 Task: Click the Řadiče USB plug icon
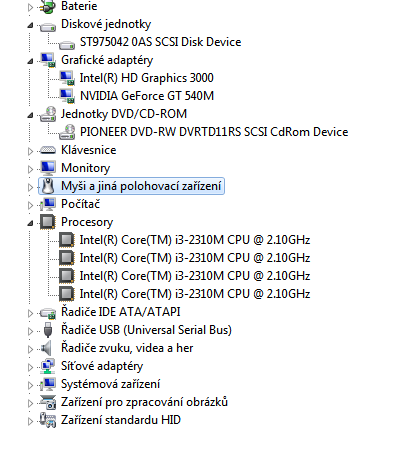[x=48, y=330]
